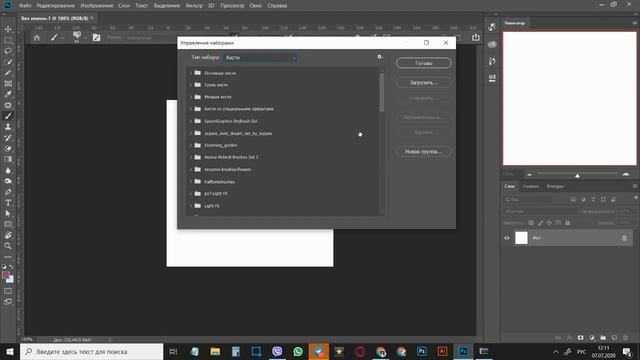Select the Rectangular Marquee tool

click(8, 40)
